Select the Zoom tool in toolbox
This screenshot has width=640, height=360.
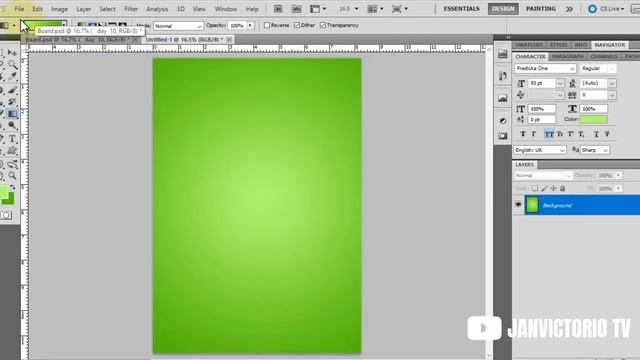pyautogui.click(x=12, y=176)
